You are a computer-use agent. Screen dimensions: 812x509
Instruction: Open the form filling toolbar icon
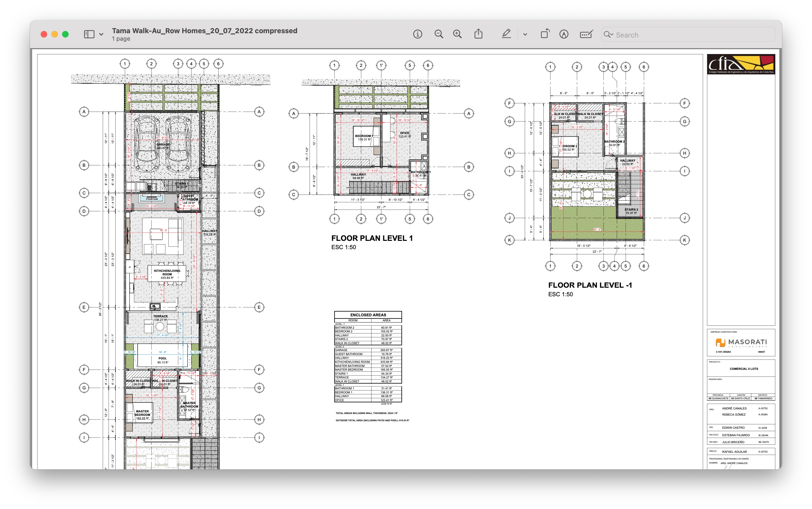[x=586, y=34]
